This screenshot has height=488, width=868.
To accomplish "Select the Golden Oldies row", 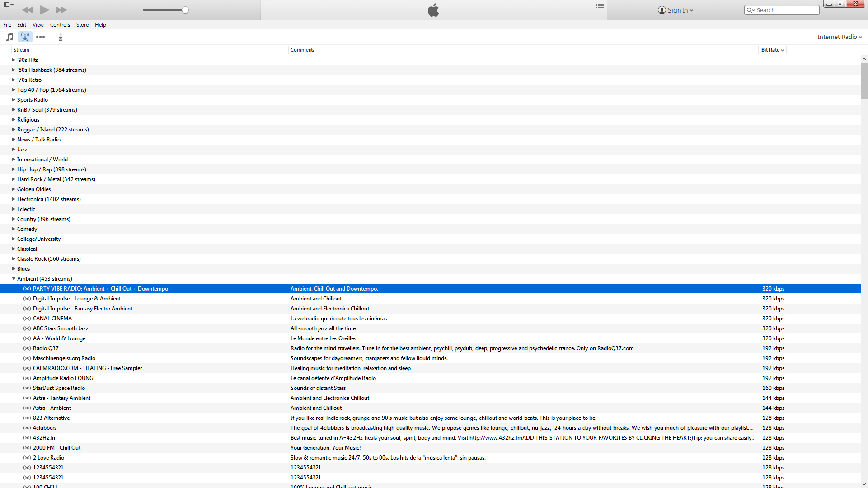I will click(x=430, y=189).
